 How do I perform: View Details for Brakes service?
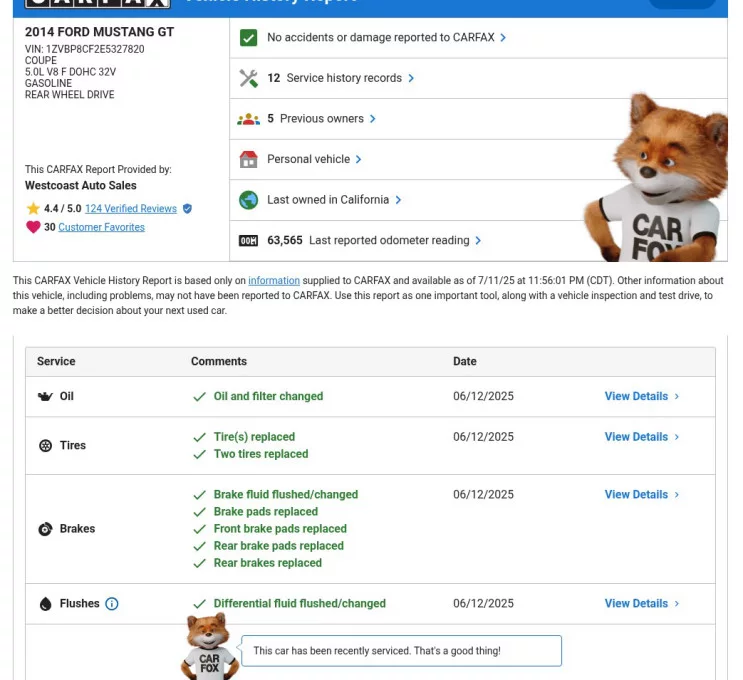tap(641, 495)
